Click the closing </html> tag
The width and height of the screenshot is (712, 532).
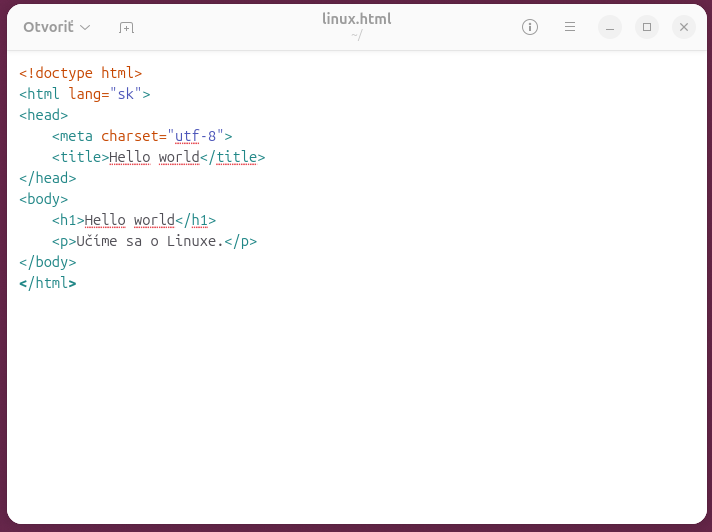[48, 283]
